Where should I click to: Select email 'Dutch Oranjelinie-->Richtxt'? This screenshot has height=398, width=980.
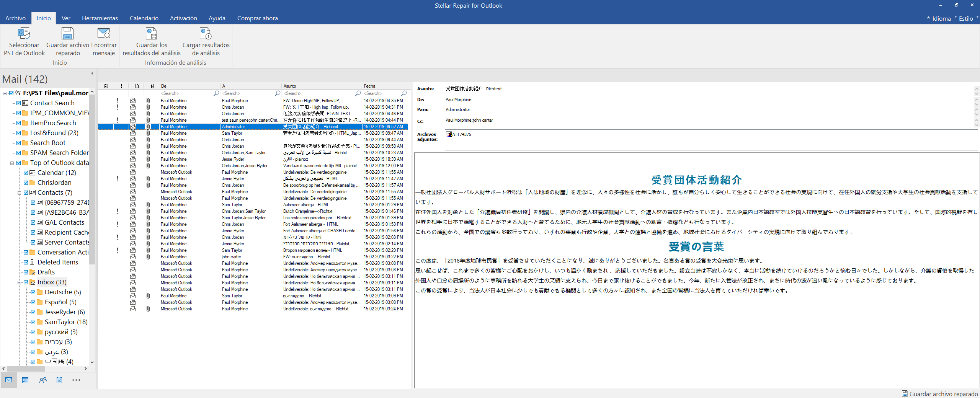point(253,211)
